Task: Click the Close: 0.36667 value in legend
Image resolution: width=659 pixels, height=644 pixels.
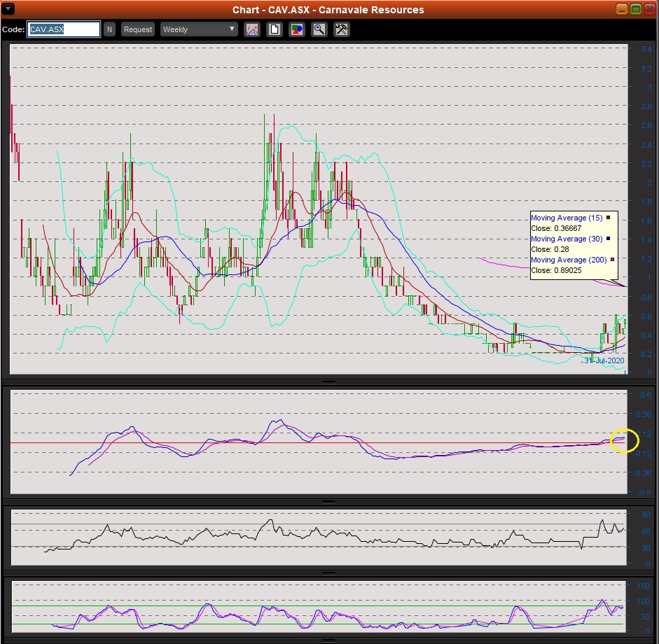Action: 556,228
